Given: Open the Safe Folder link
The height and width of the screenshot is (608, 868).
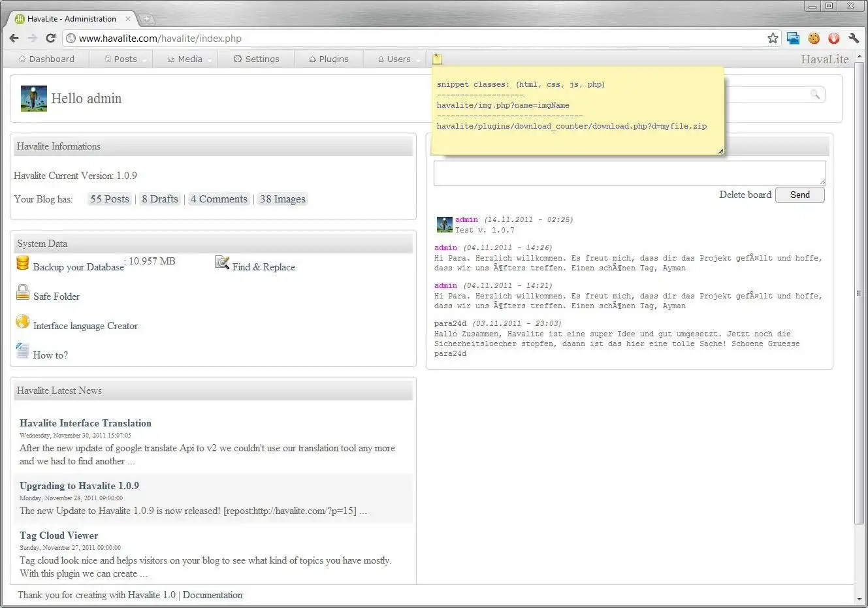Looking at the screenshot, I should (56, 296).
